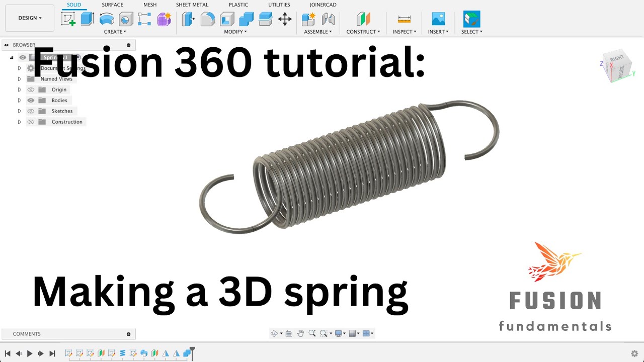Select the Coil feature in timeline
Image resolution: width=644 pixels, height=362 pixels.
(x=122, y=353)
